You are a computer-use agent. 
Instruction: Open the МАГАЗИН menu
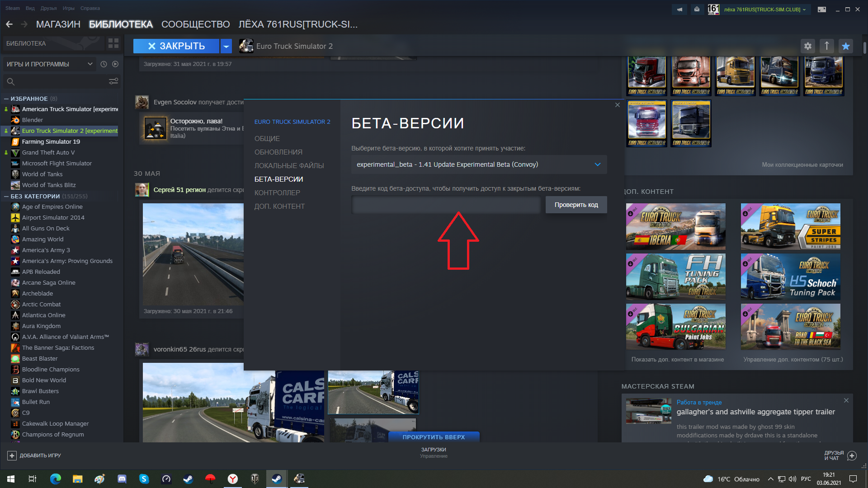(58, 24)
